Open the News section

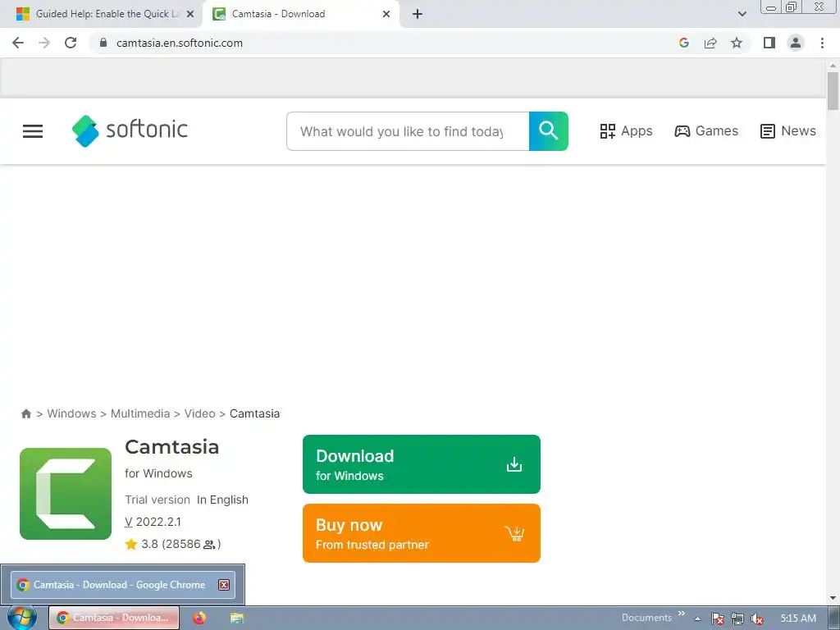(x=788, y=130)
